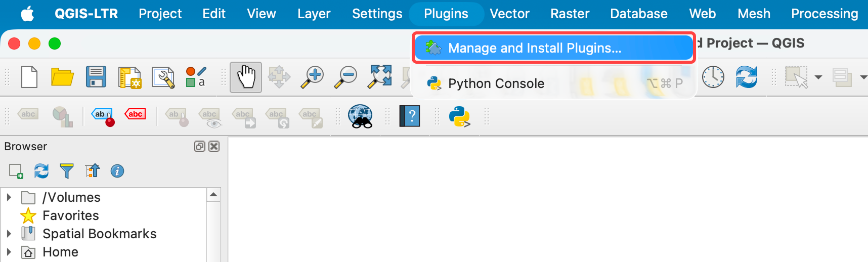The image size is (868, 262).
Task: Open the Raster menu
Action: point(570,14)
